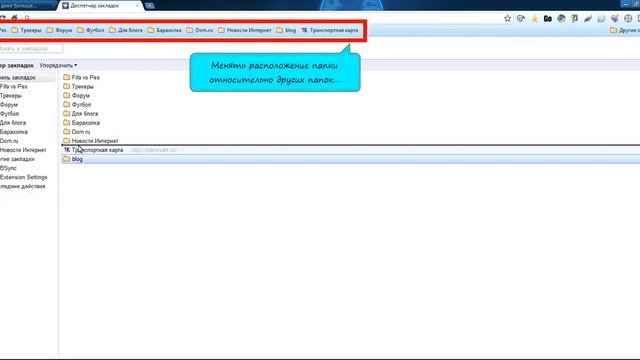Click the black Go extension icon
Screen dimensions: 640x360
pos(548,18)
